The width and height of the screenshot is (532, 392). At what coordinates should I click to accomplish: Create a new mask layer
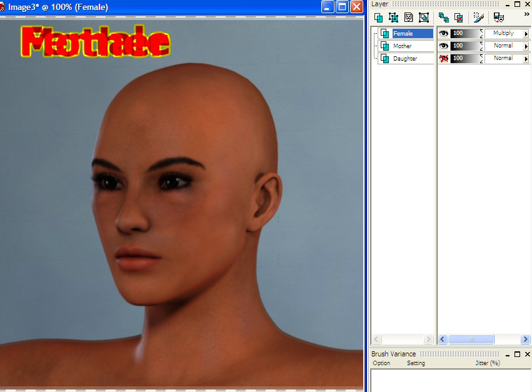click(408, 18)
